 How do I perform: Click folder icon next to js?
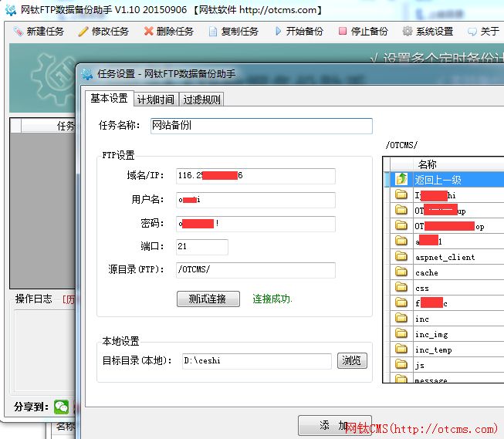401,364
